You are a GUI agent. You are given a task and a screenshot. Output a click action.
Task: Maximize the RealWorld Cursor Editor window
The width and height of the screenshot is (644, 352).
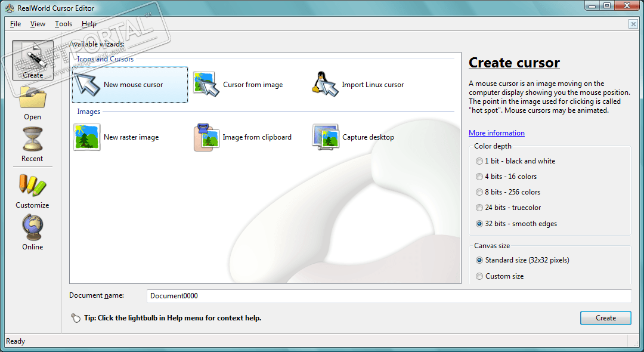pyautogui.click(x=607, y=6)
